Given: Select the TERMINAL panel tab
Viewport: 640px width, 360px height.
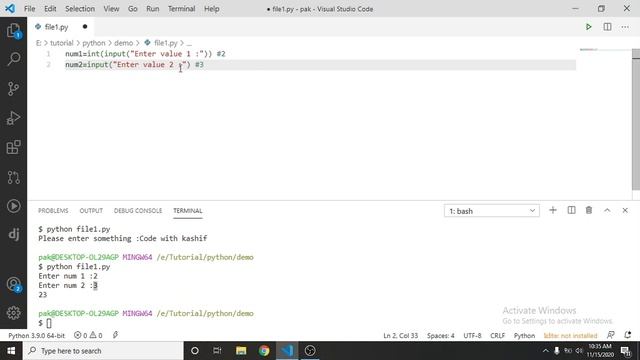Looking at the screenshot, I should click(188, 211).
